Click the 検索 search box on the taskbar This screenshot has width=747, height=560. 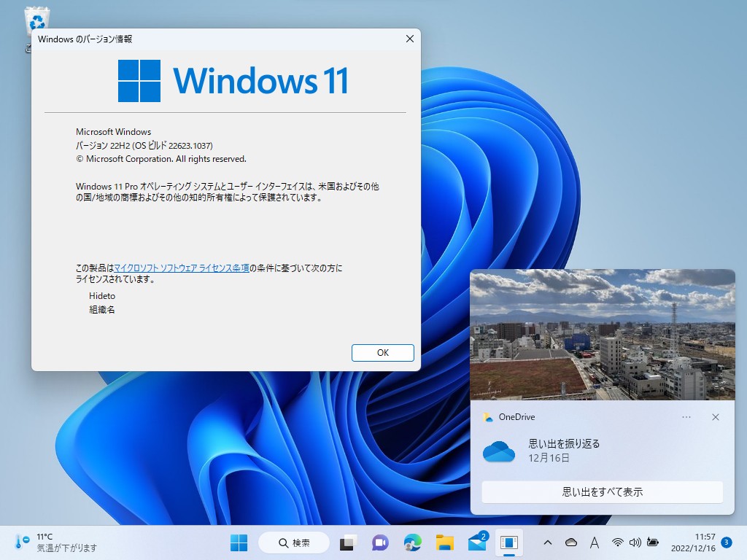294,542
